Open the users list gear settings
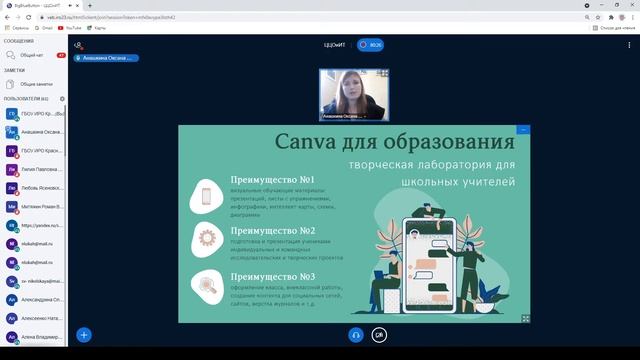 (x=62, y=99)
